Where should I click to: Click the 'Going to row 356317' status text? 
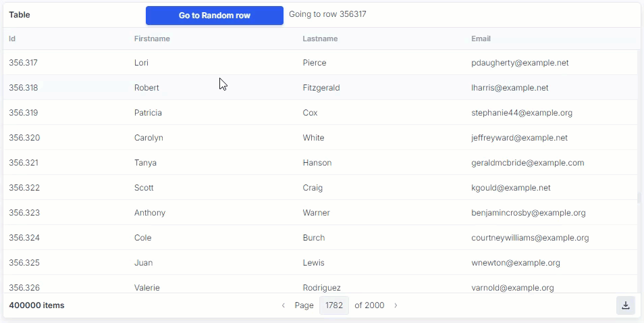point(327,14)
